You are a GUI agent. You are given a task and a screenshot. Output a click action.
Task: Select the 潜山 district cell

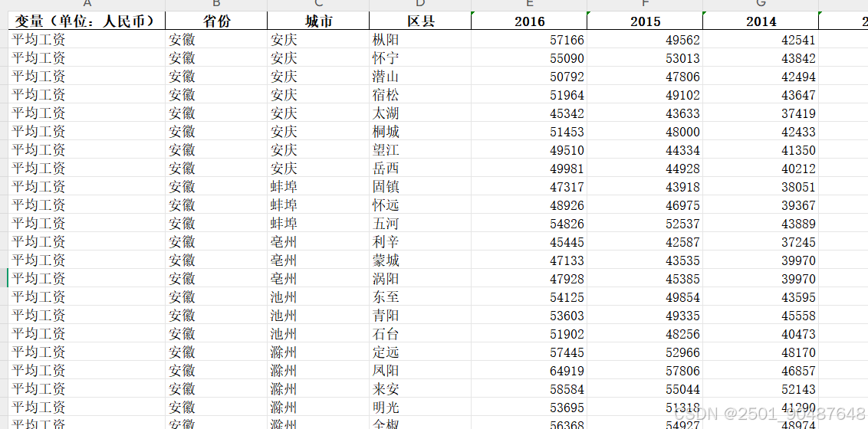(420, 76)
